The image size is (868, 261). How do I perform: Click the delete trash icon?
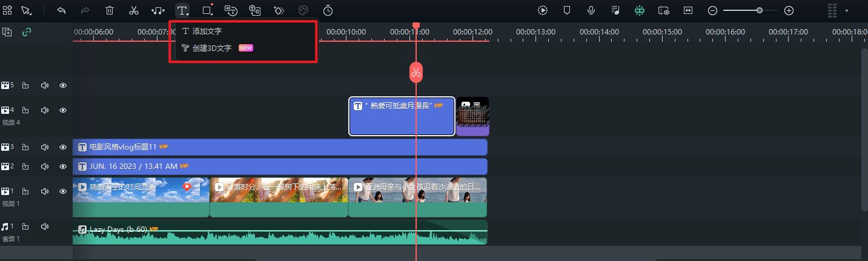110,10
